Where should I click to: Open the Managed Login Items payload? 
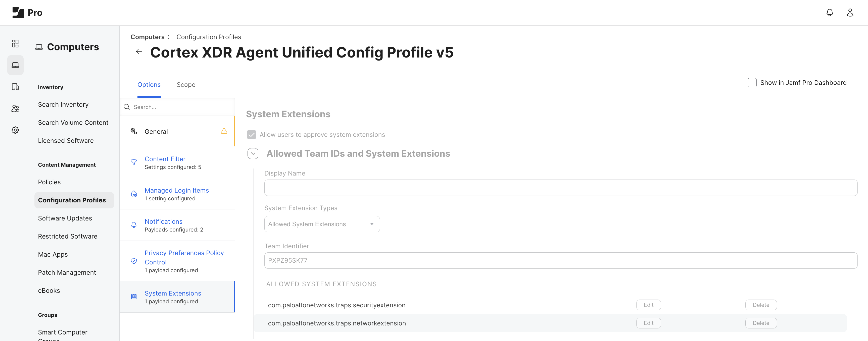[177, 194]
